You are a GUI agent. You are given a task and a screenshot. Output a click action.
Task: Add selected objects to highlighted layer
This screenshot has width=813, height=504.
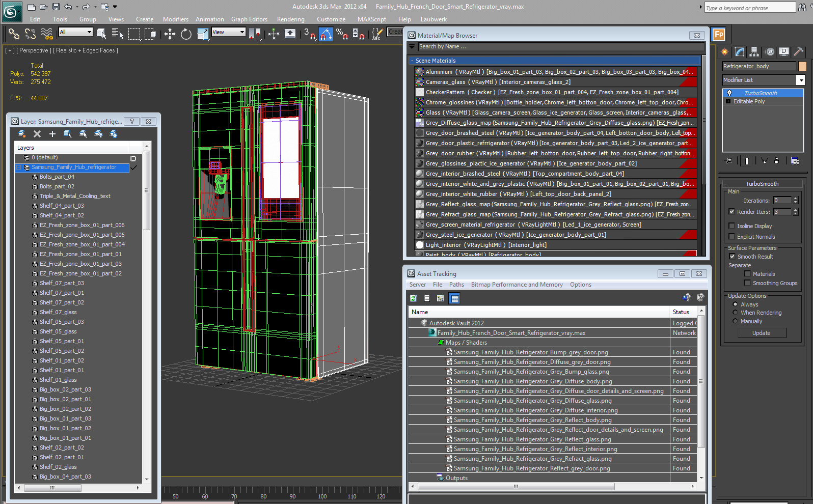pyautogui.click(x=52, y=134)
